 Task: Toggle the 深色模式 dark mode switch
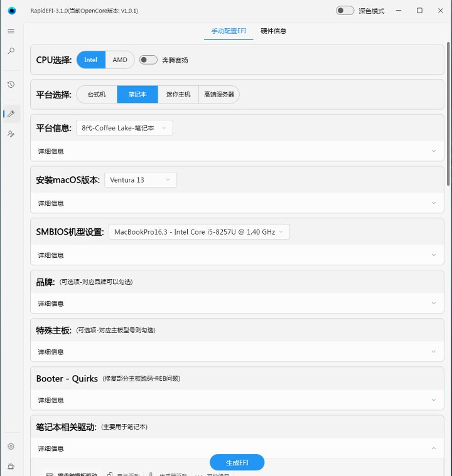point(345,11)
